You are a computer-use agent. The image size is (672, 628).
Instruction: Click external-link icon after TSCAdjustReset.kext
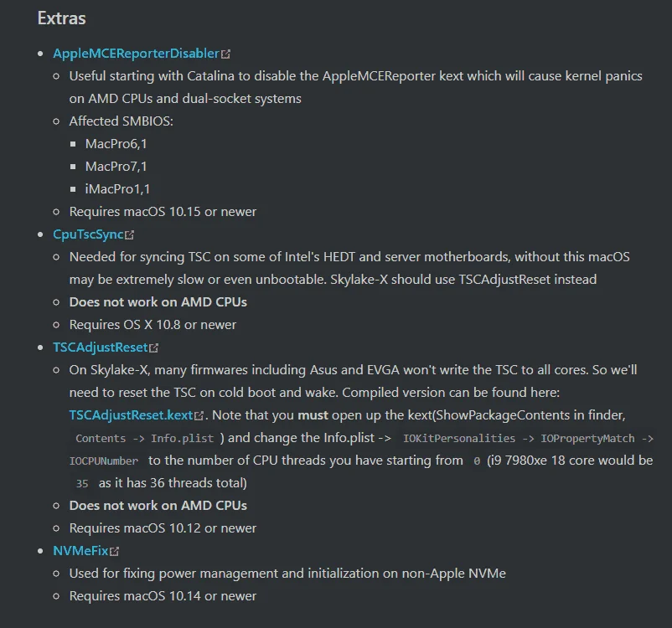click(199, 415)
